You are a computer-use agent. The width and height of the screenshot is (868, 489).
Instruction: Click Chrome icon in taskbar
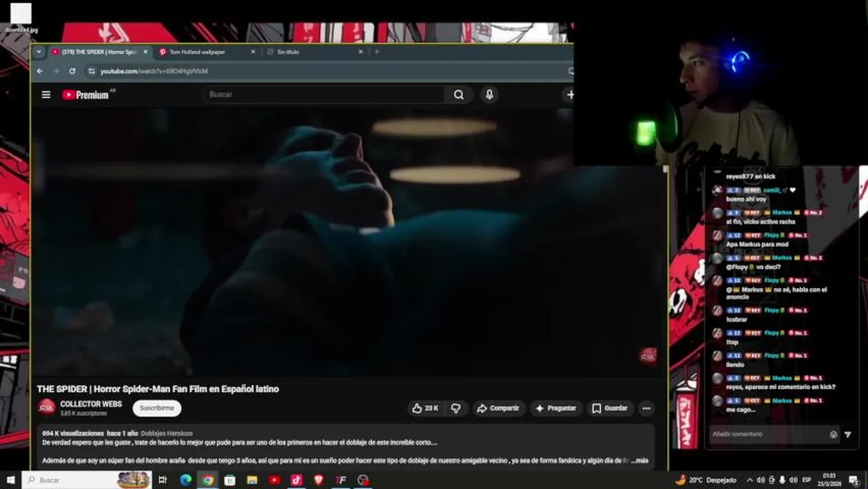(208, 479)
